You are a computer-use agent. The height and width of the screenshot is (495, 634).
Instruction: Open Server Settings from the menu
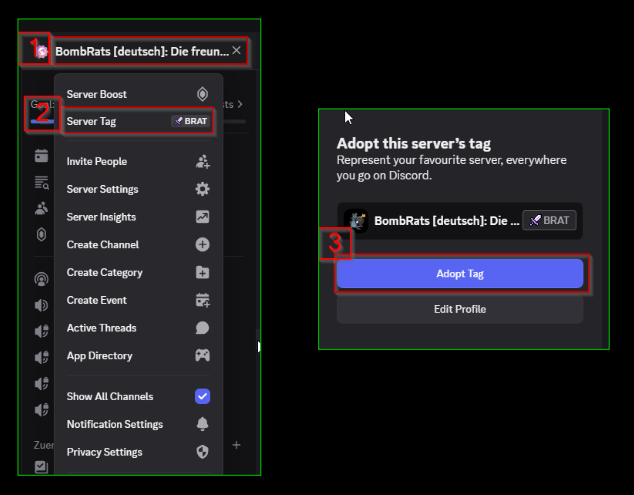coord(138,189)
